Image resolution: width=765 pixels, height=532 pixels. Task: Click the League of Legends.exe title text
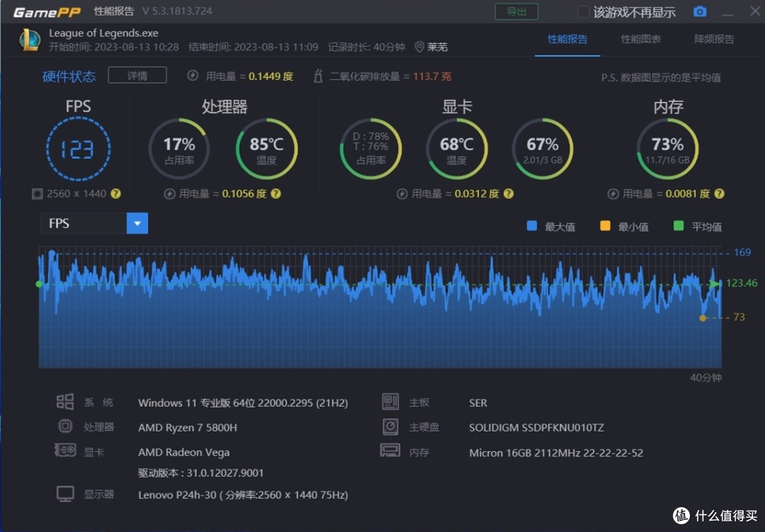pos(103,33)
